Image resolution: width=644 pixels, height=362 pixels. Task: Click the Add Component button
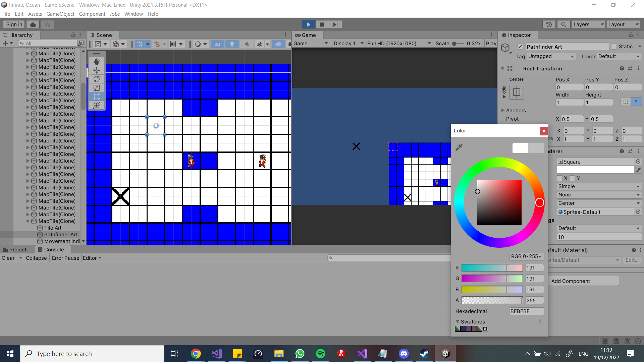(x=584, y=281)
